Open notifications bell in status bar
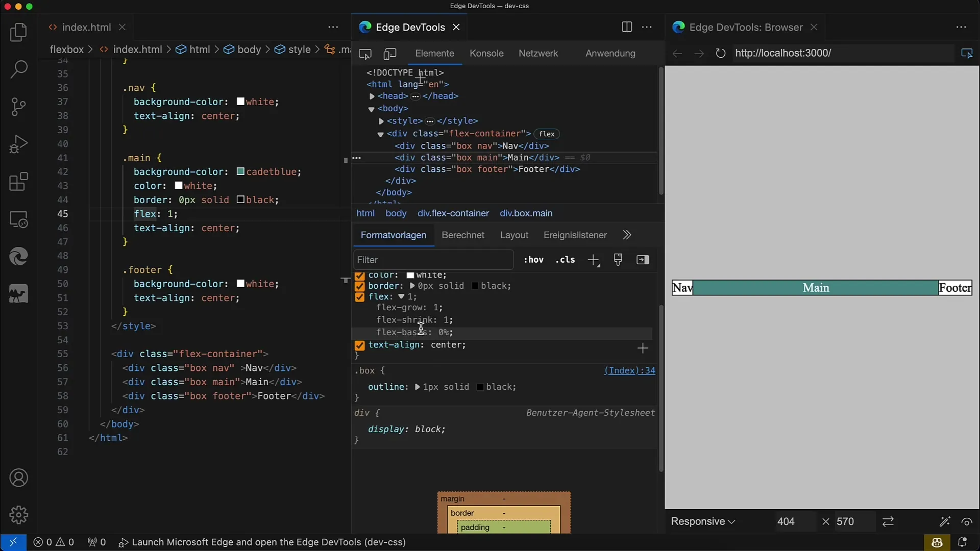The width and height of the screenshot is (980, 551). 962,542
